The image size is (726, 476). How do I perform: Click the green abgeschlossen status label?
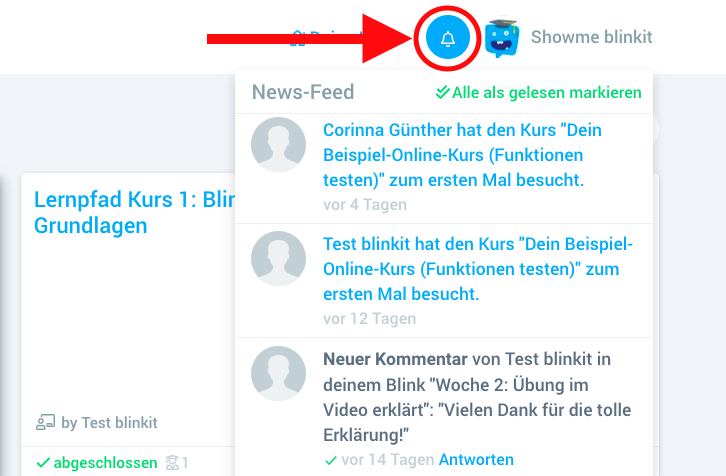(x=105, y=463)
